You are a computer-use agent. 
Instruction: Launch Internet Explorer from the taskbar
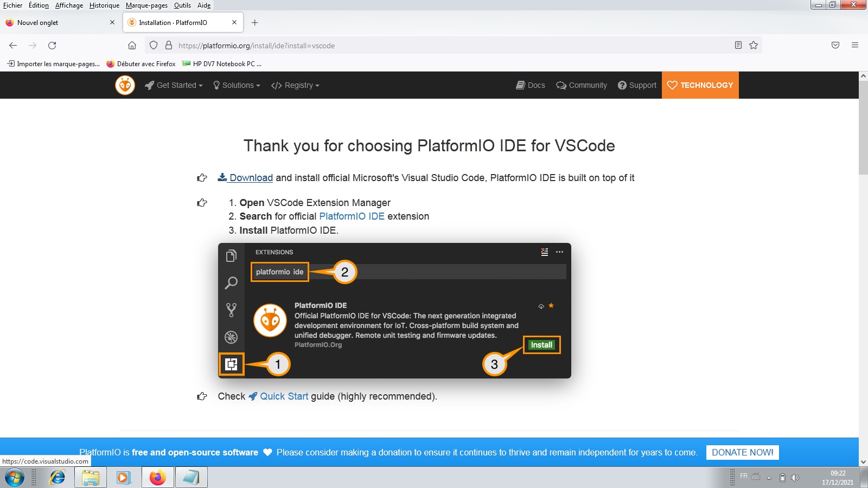pyautogui.click(x=57, y=478)
